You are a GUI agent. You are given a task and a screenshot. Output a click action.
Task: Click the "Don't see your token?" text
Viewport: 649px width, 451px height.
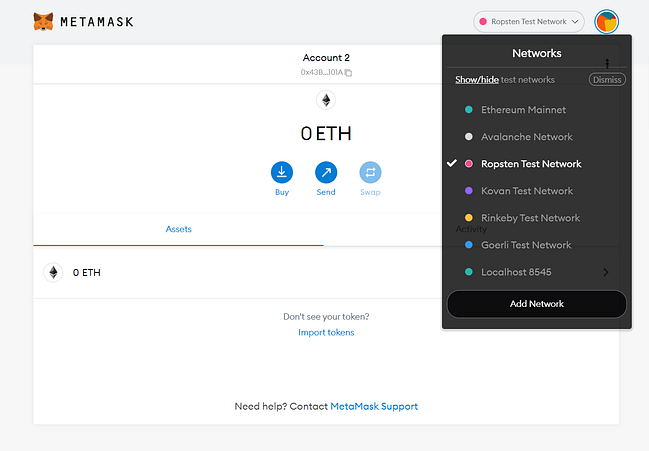coord(326,317)
